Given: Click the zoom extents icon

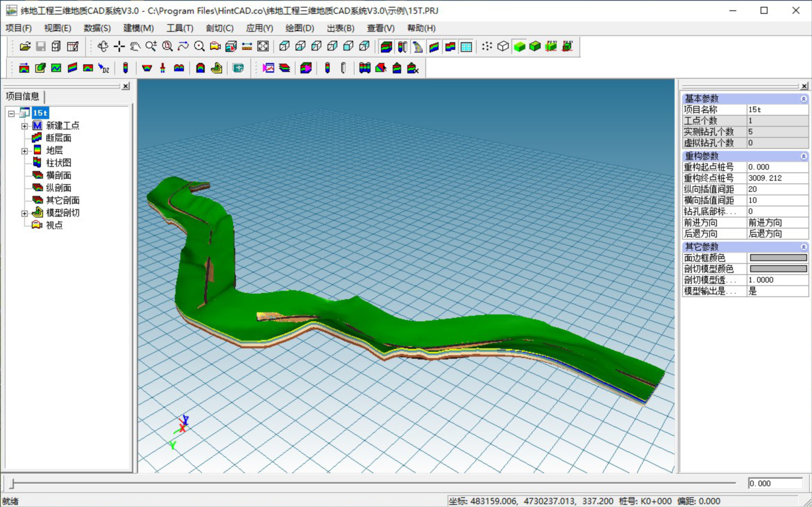Looking at the screenshot, I should (x=263, y=46).
